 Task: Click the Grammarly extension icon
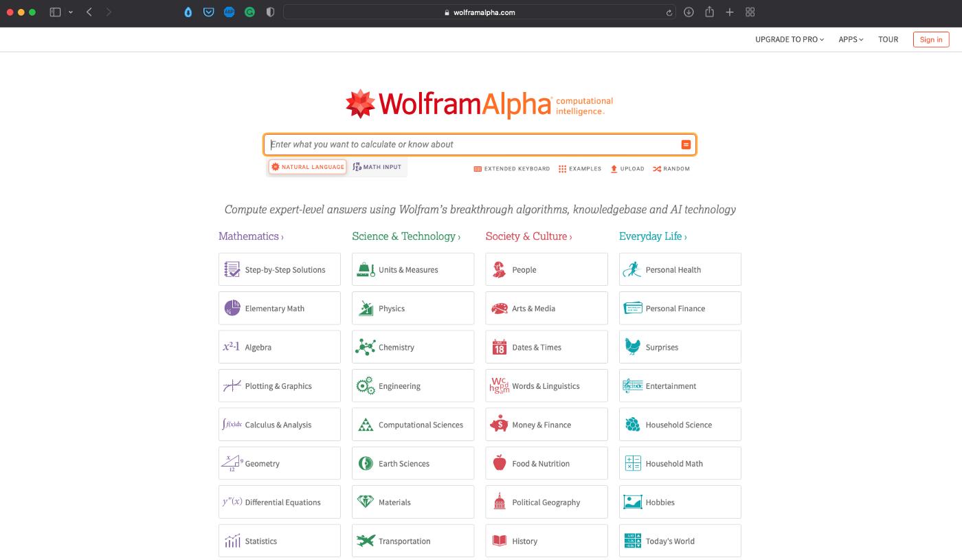click(249, 12)
